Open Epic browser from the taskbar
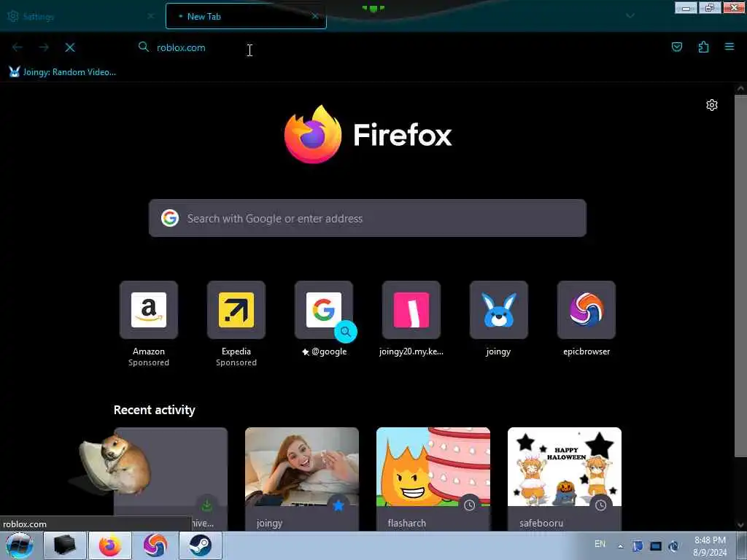The height and width of the screenshot is (560, 747). tap(155, 545)
